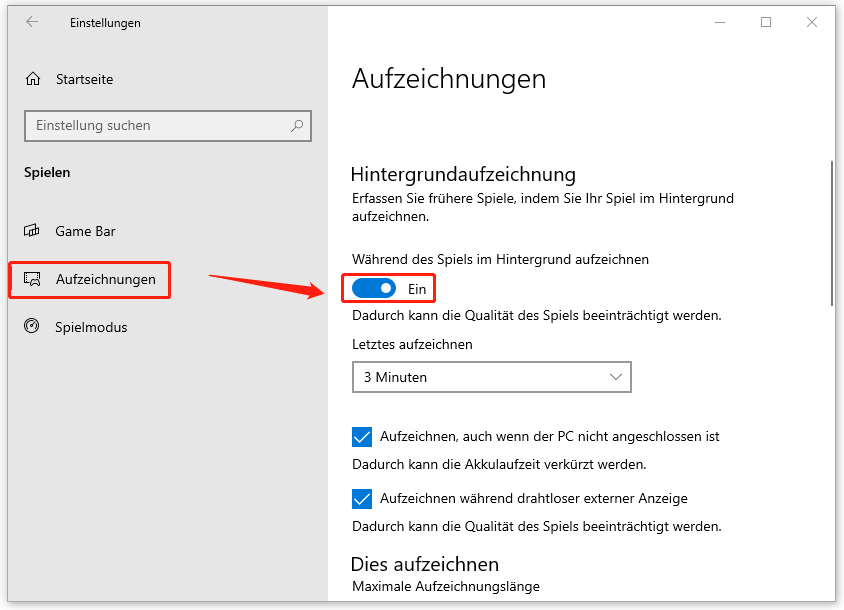Click the search magnifier icon
Image resolution: width=844 pixels, height=610 pixels.
pos(297,126)
